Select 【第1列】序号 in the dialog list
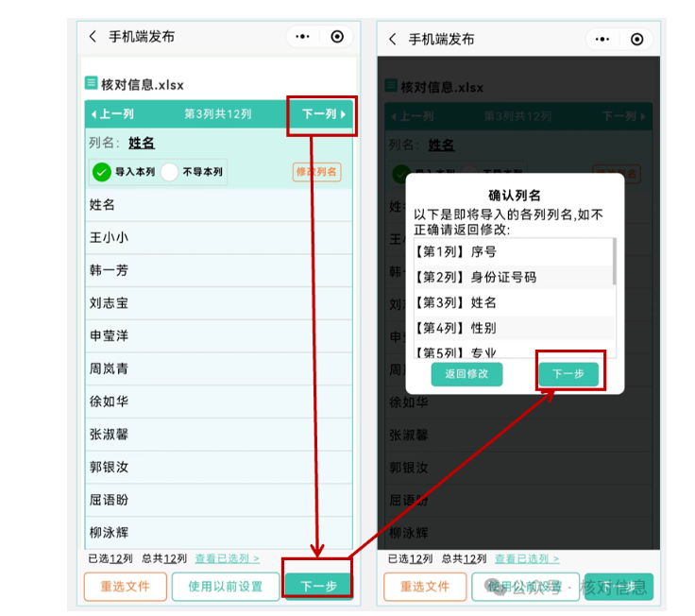 [x=514, y=252]
